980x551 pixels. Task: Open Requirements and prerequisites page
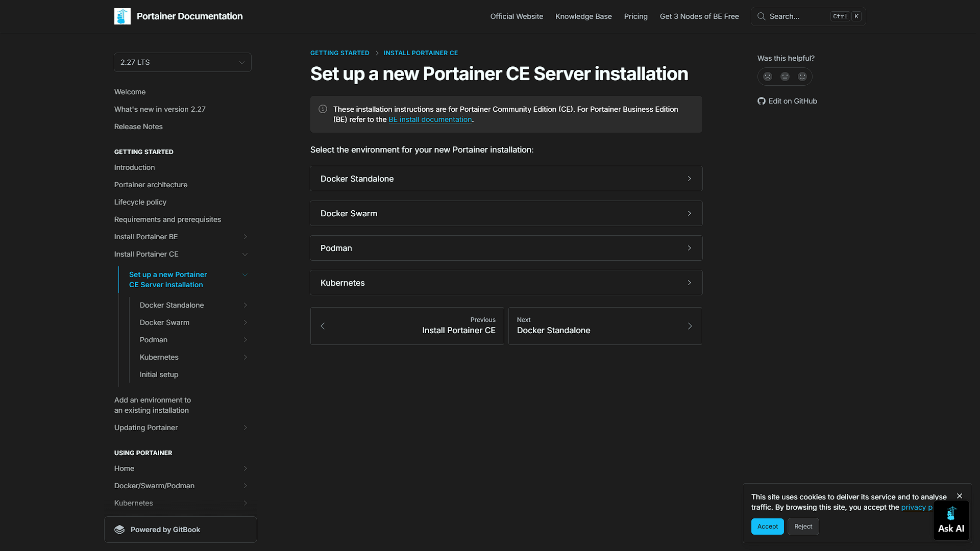coord(167,219)
